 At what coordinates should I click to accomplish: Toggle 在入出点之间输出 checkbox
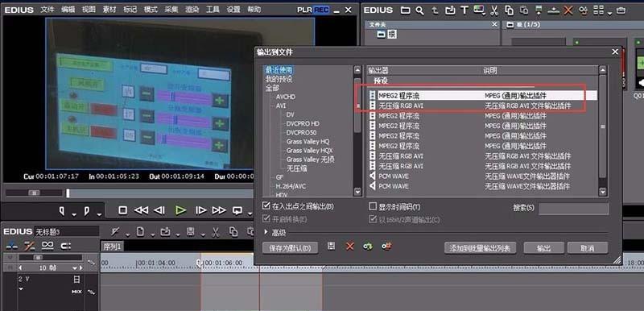click(266, 206)
